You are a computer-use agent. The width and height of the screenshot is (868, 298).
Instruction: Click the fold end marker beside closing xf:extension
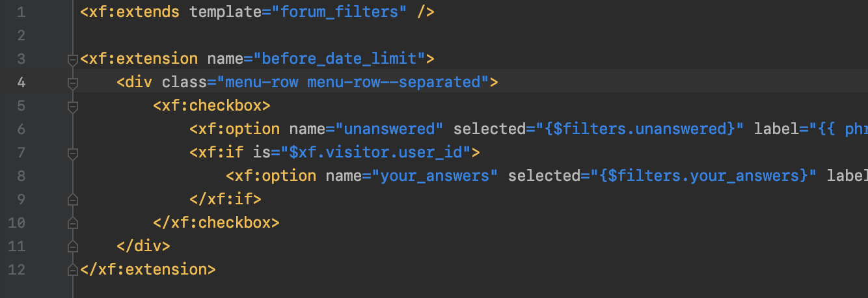tap(72, 269)
